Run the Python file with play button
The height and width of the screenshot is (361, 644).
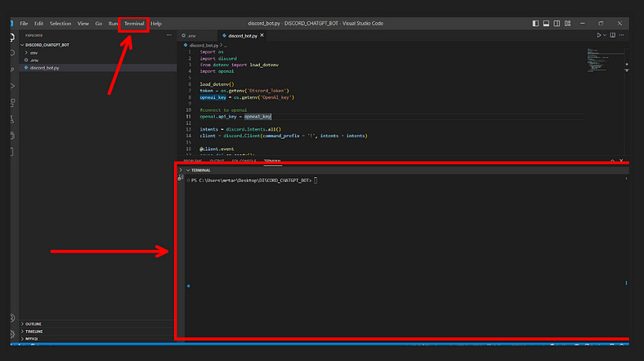tap(598, 35)
